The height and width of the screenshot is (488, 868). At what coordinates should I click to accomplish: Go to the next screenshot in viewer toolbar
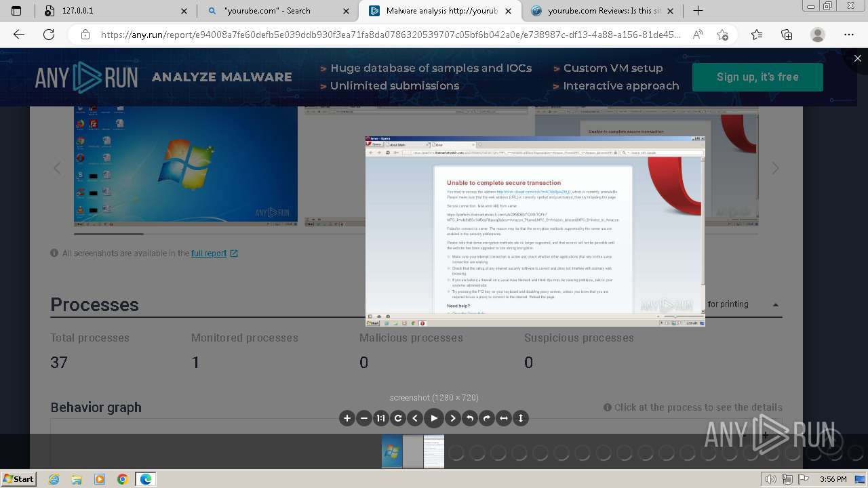click(x=453, y=418)
